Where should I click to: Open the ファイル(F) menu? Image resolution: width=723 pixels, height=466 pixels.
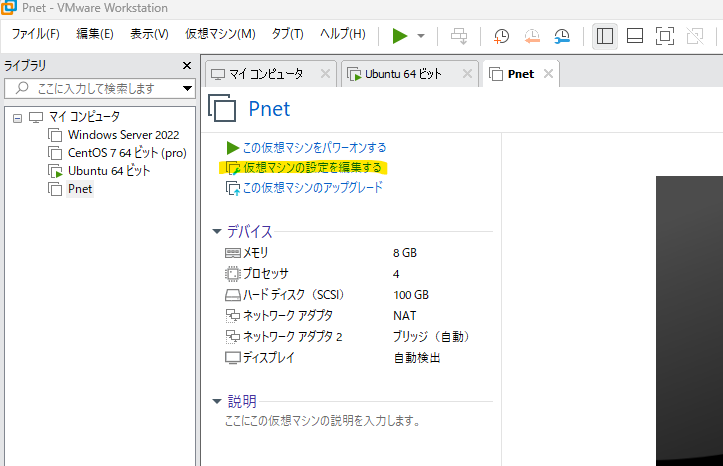pos(36,34)
